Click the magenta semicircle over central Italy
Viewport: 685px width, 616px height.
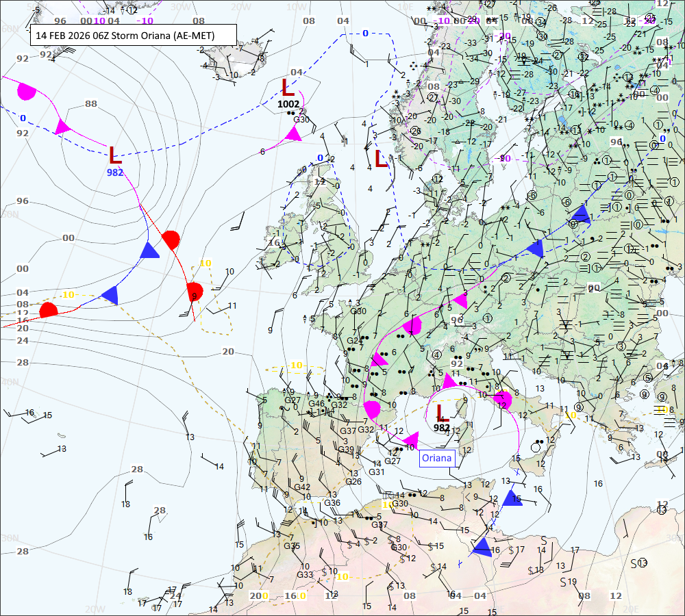click(x=503, y=398)
